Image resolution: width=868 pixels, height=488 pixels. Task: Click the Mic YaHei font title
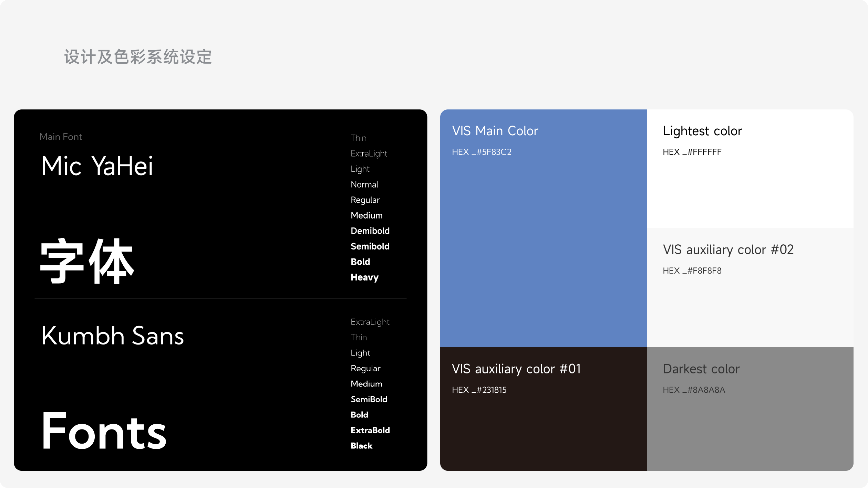97,166
